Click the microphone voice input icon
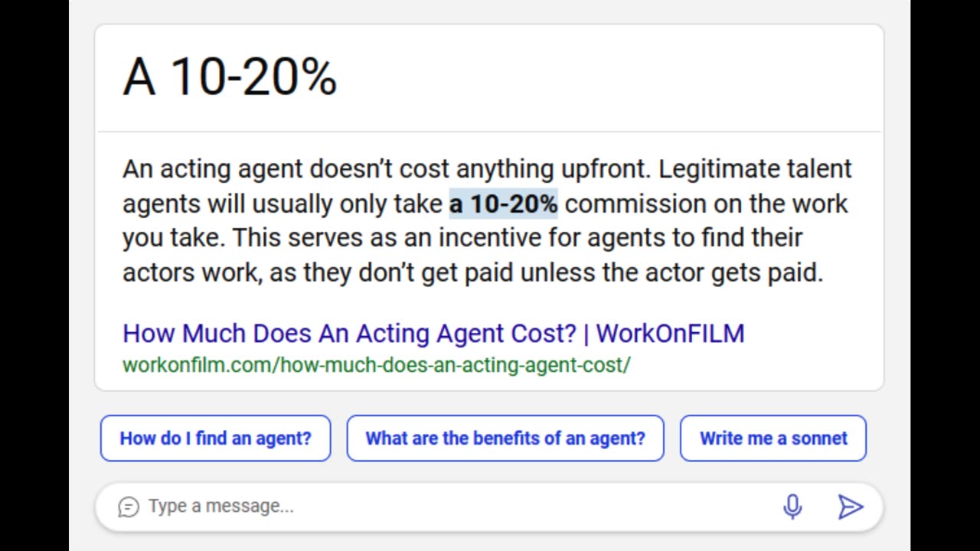 pos(792,507)
